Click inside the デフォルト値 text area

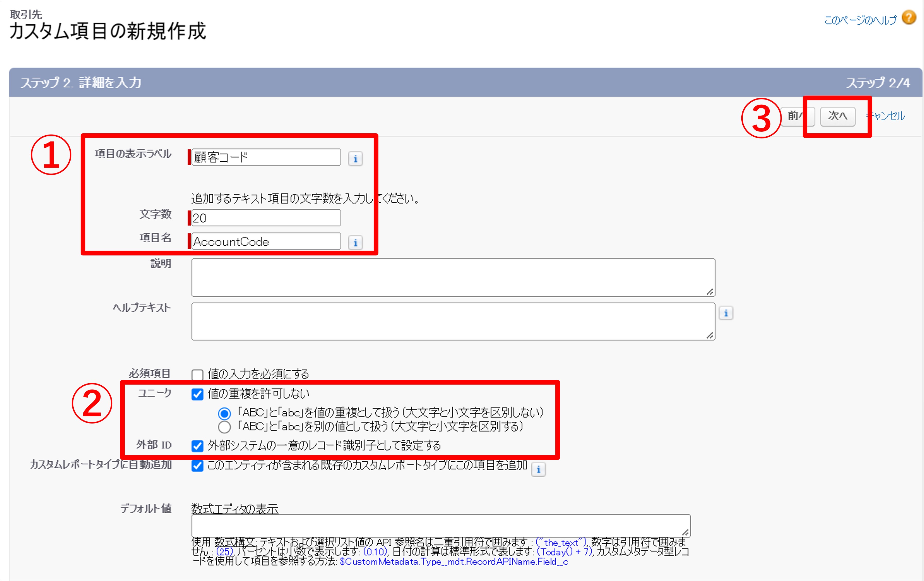pos(441,526)
